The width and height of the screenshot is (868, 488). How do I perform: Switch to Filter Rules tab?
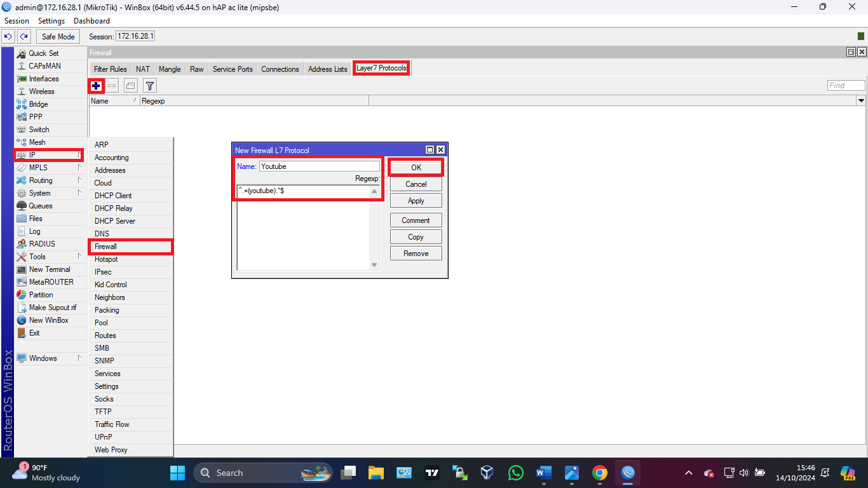click(110, 69)
